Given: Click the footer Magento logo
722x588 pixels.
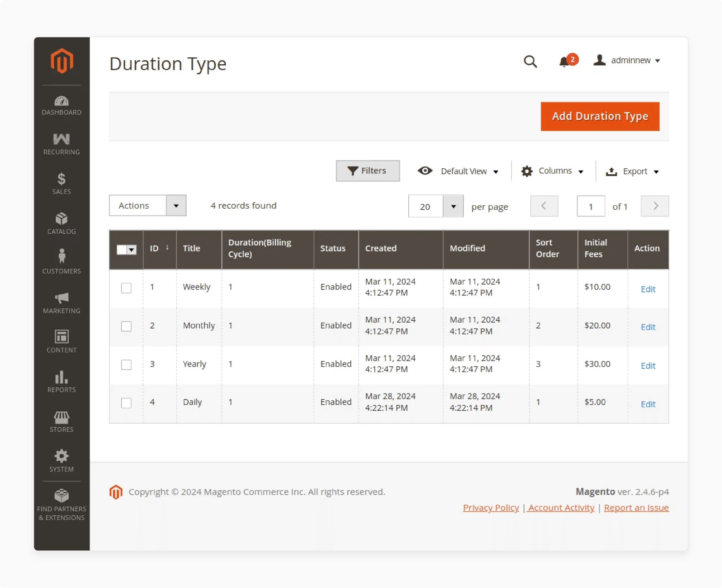Looking at the screenshot, I should click(116, 492).
